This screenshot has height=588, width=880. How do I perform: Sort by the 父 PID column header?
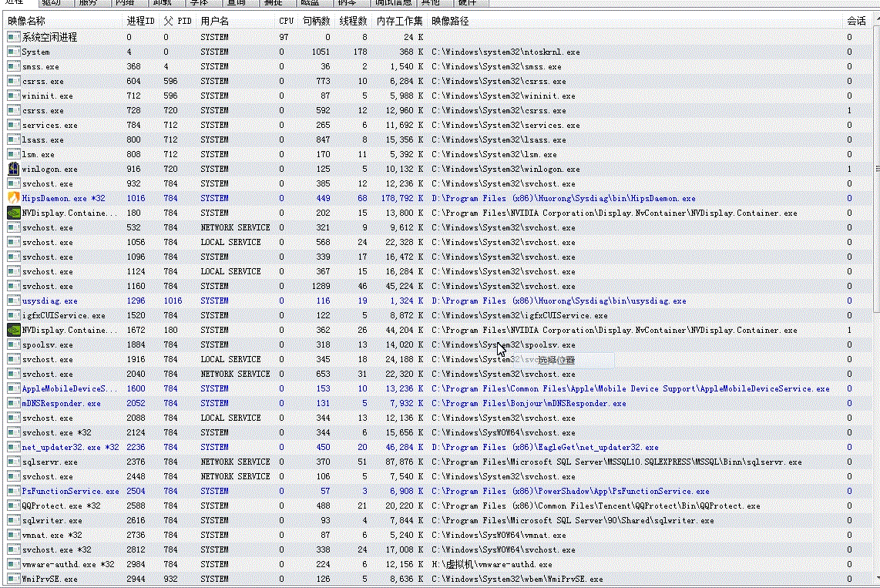point(177,21)
